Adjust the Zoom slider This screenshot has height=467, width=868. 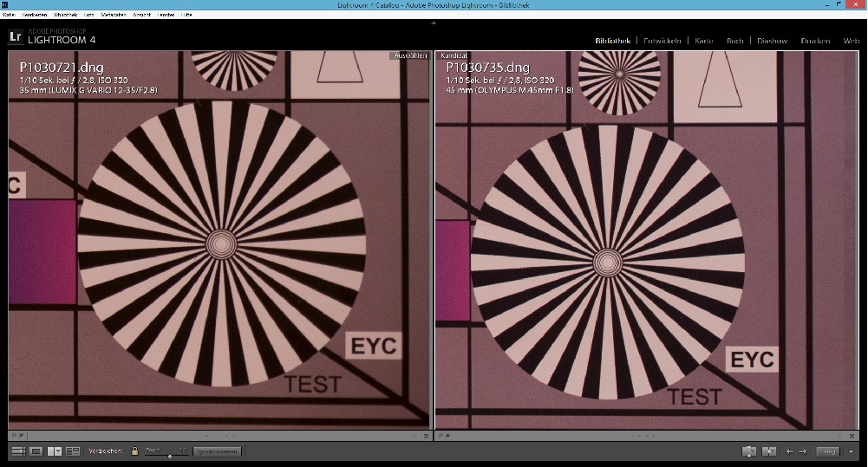(166, 456)
